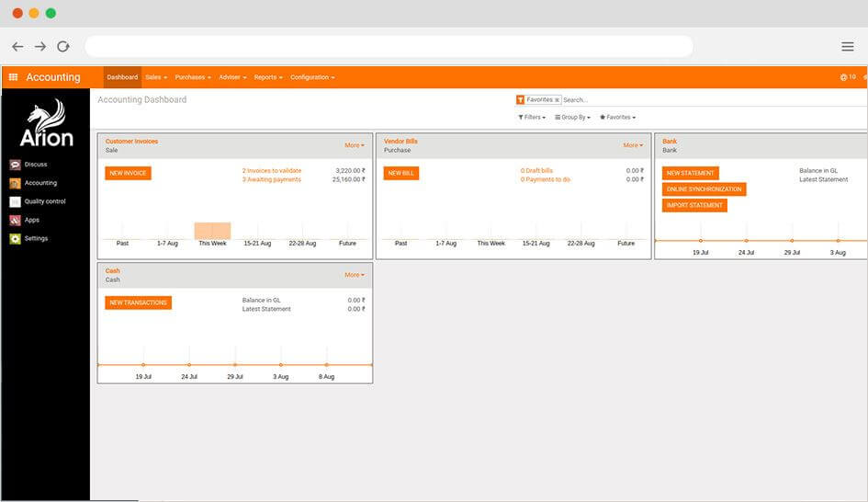Expand the Group By dropdown

click(x=573, y=118)
